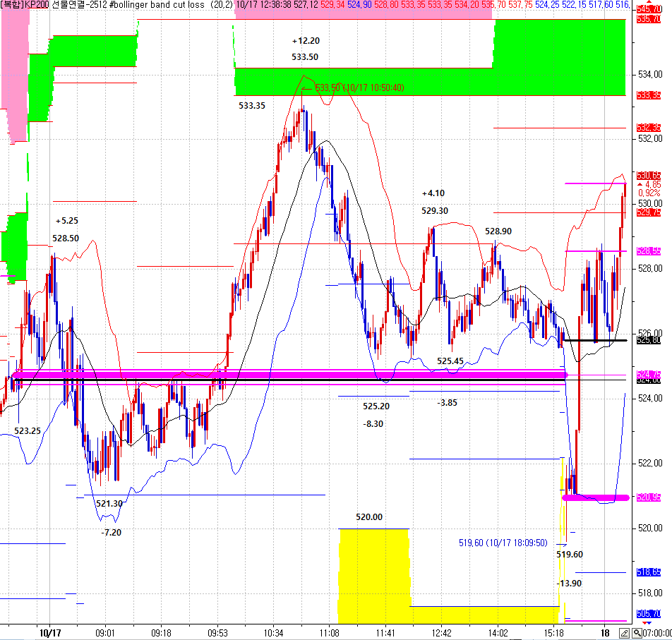672x640 pixels.
Task: Click the 15:18 time axis label
Action: tap(555, 633)
